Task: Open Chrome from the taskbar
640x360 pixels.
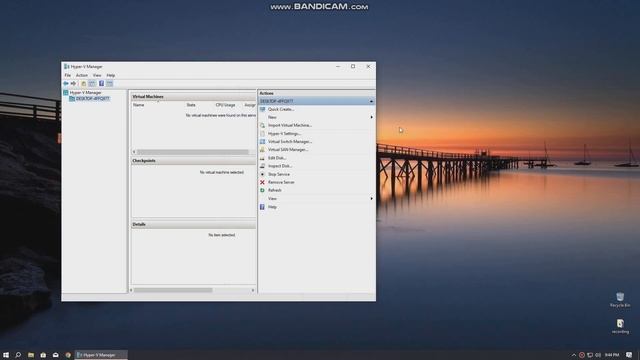Action: pos(68,355)
